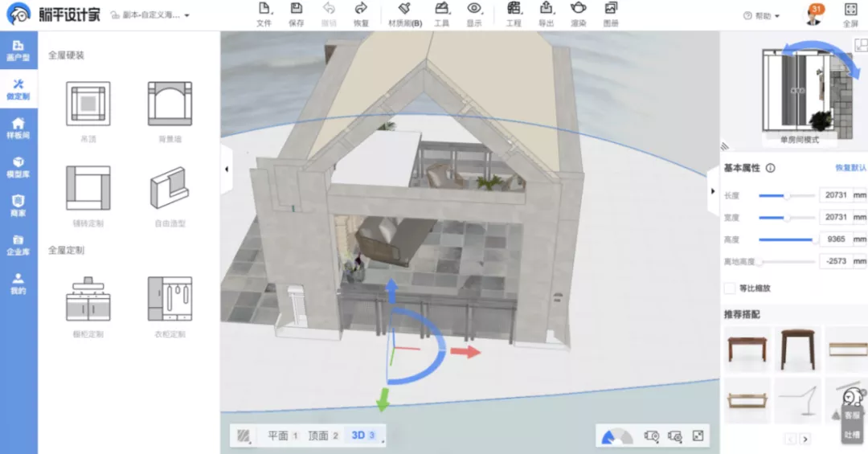Go to next page of 推荐搭配
Viewport: 868px width, 454px height.
(x=805, y=439)
